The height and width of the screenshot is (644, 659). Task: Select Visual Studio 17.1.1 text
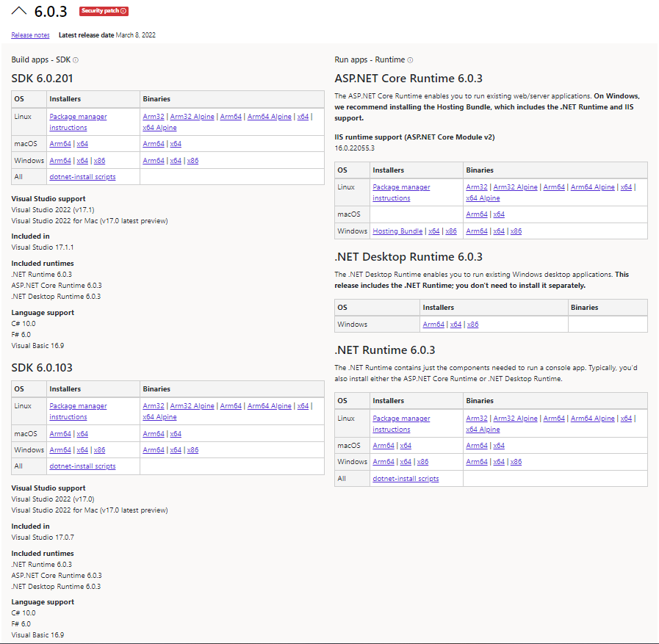point(43,247)
